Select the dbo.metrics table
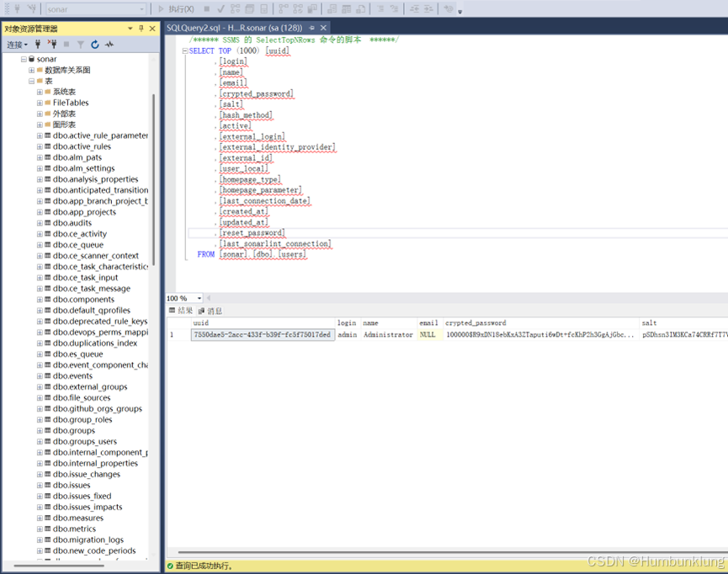The image size is (728, 574). point(74,529)
